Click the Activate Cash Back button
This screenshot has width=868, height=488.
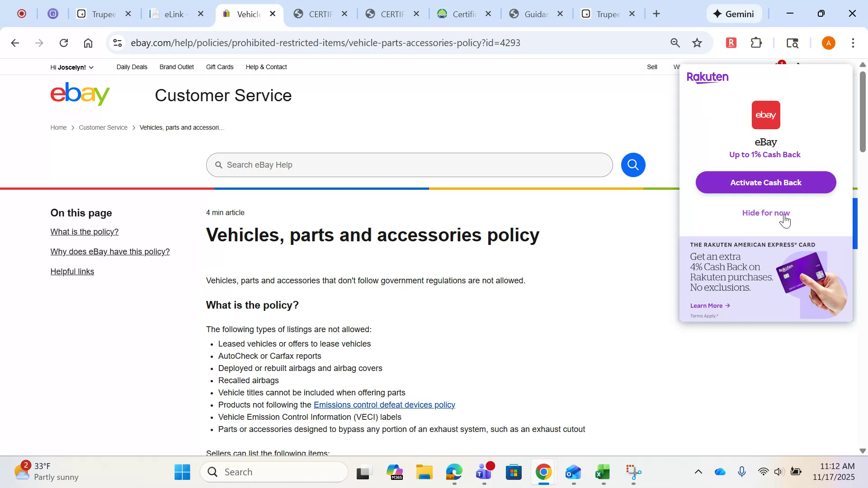(766, 182)
